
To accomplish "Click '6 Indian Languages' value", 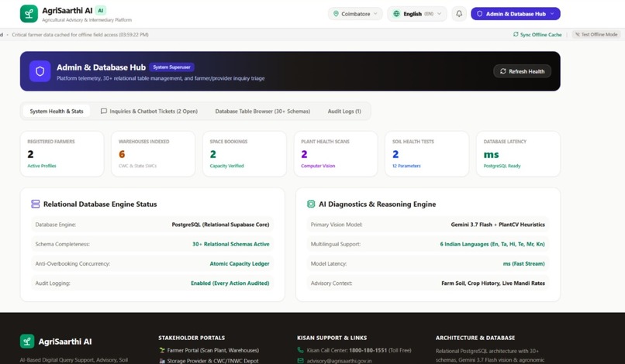I will (x=492, y=244).
